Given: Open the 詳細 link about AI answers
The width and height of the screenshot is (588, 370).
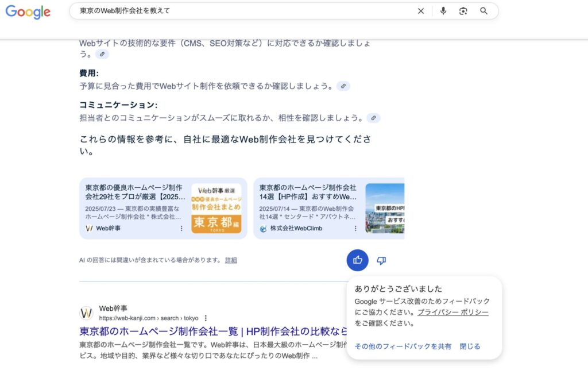Looking at the screenshot, I should (230, 260).
